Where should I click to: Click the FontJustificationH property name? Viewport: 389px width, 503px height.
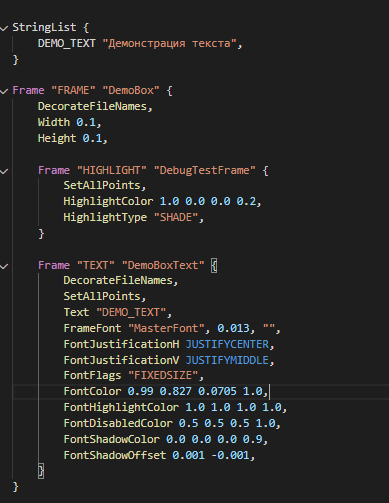tap(121, 344)
